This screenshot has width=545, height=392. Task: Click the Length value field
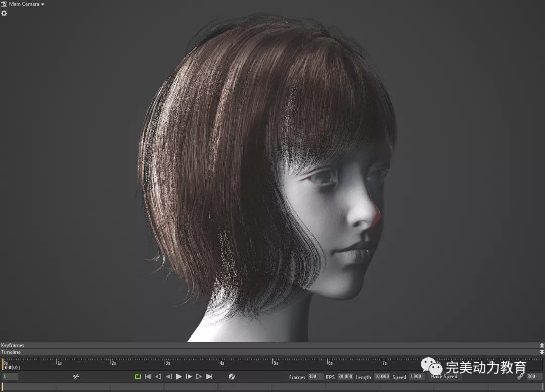(x=381, y=377)
